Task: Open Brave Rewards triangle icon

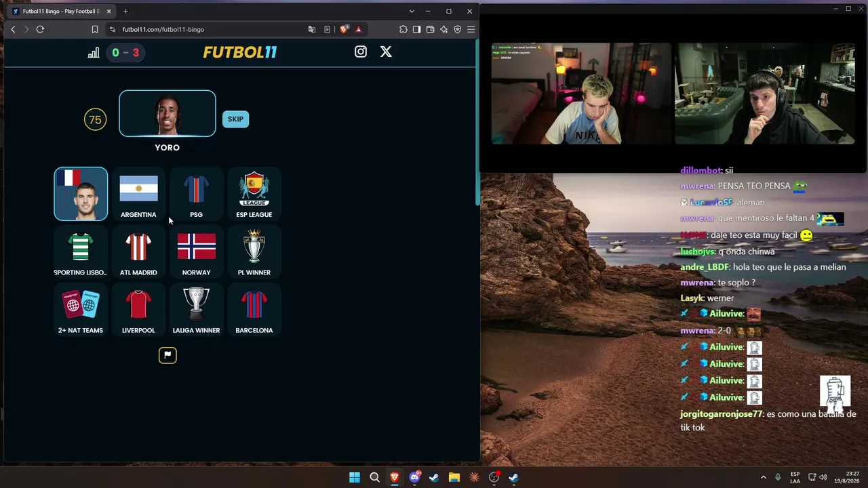Action: point(358,29)
